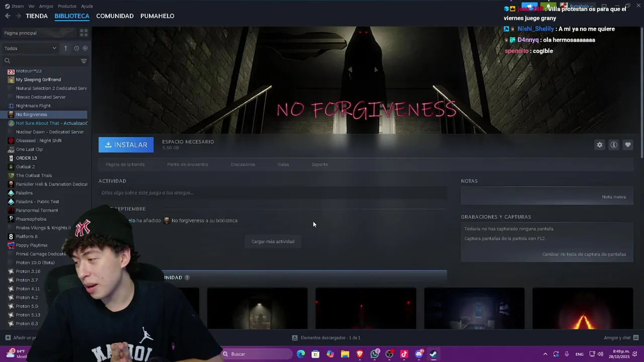Open the red-lit community screenshot thumbnail
This screenshot has height=362, width=644.
click(366, 309)
